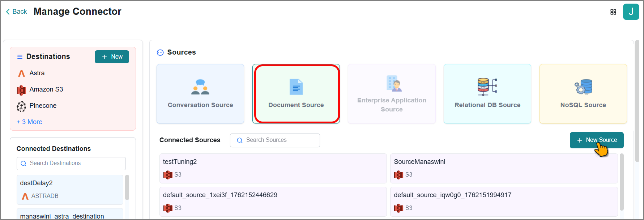Select Amazon S3 destination label
The height and width of the screenshot is (220, 644).
[x=46, y=89]
